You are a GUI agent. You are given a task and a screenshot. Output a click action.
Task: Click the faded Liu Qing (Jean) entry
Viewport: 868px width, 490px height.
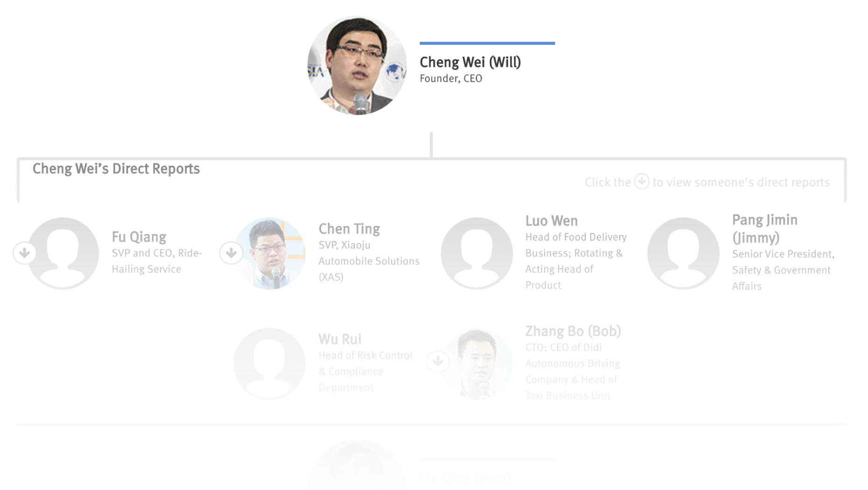(x=465, y=477)
